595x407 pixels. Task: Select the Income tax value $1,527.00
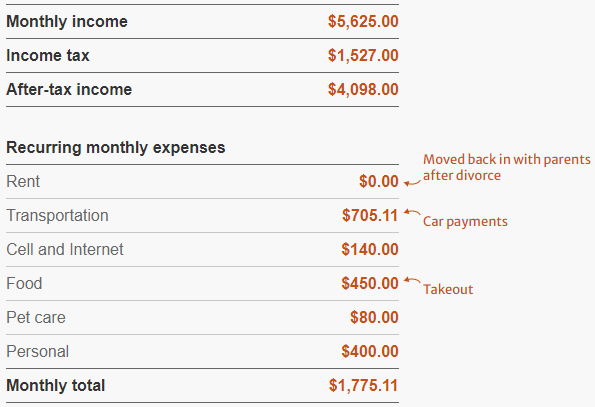363,56
